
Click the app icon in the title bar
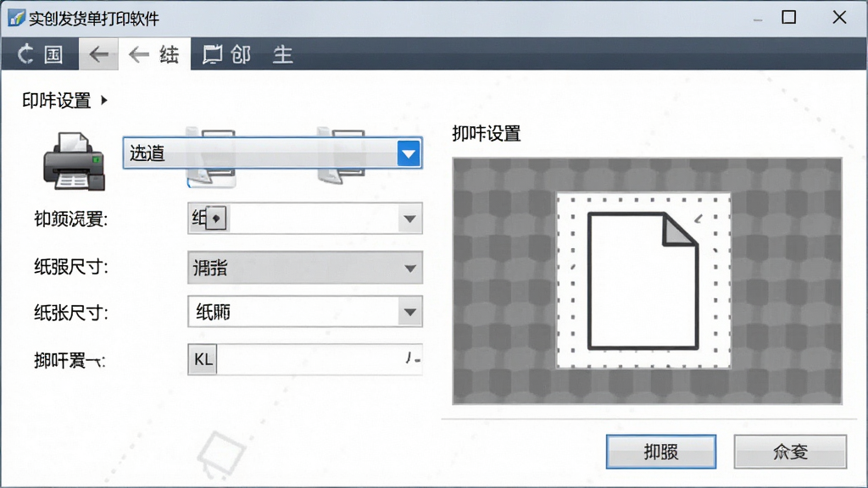[x=16, y=19]
